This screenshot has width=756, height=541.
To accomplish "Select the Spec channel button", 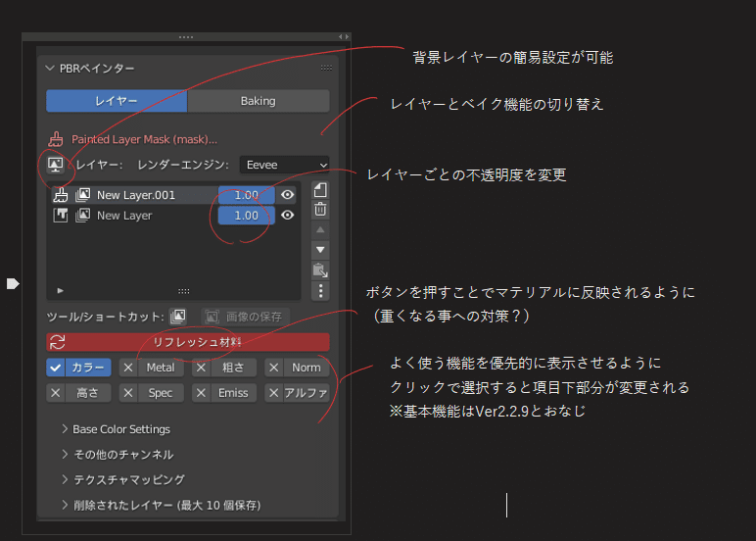I will pos(161,393).
